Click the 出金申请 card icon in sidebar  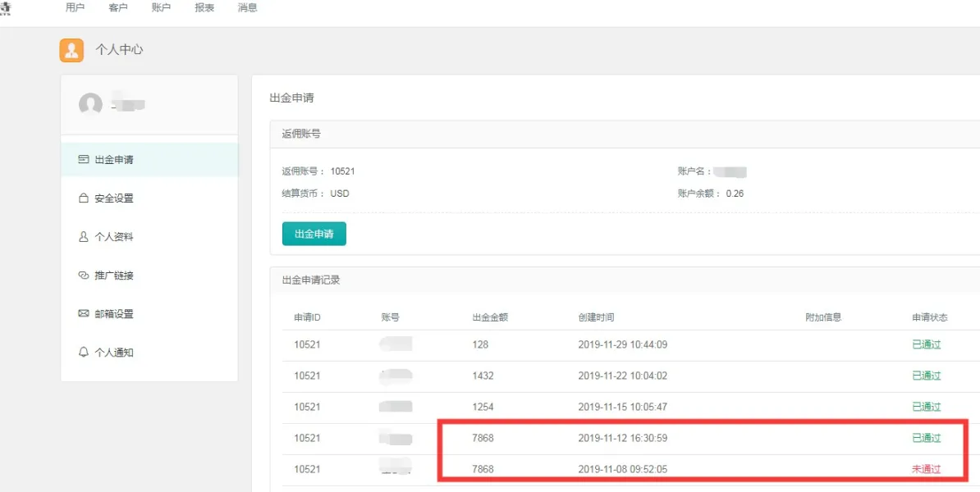tap(83, 160)
